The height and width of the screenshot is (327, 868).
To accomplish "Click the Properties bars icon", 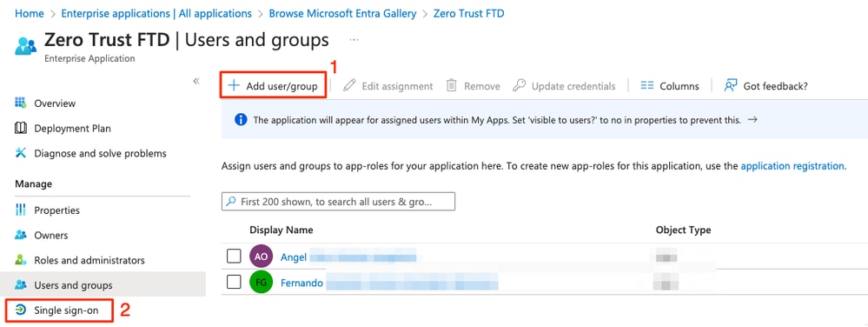I will point(21,210).
